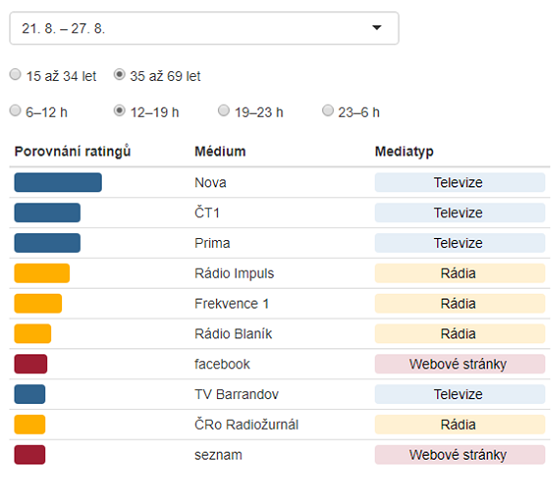Choose the 19–23 h time slot
The width and height of the screenshot is (557, 496).
[224, 110]
